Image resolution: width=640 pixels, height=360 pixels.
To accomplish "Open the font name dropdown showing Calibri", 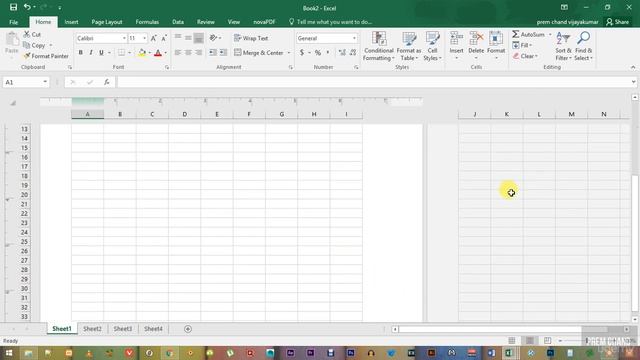I will pos(124,38).
